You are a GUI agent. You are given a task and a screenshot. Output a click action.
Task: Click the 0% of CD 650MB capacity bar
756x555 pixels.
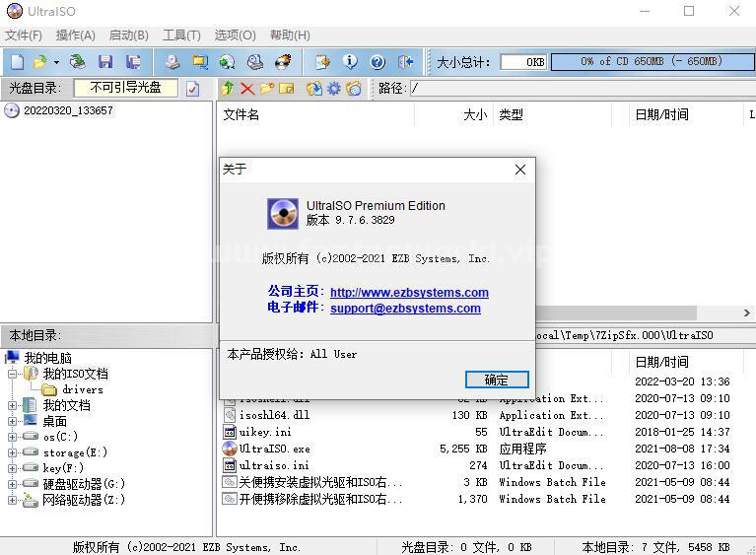click(x=650, y=61)
